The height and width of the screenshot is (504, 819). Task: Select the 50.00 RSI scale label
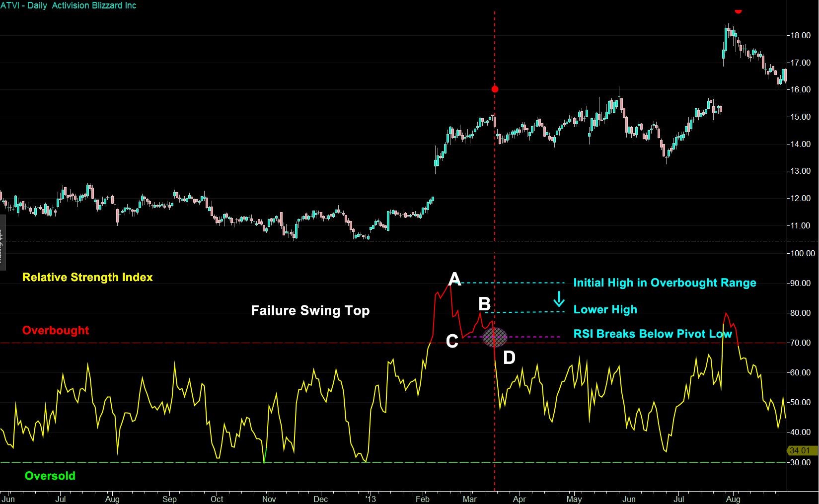tap(801, 403)
